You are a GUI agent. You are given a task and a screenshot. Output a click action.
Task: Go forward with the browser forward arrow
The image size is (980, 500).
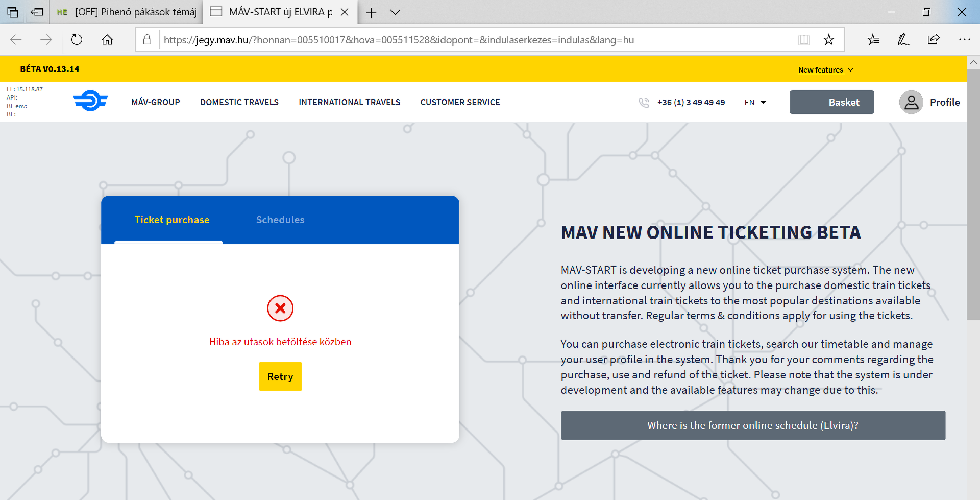coord(46,40)
